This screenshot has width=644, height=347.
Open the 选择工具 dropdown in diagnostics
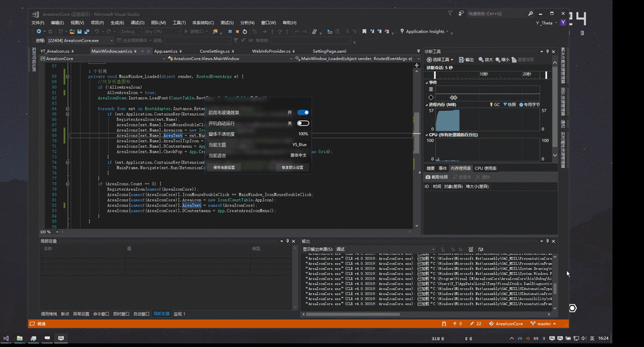440,60
